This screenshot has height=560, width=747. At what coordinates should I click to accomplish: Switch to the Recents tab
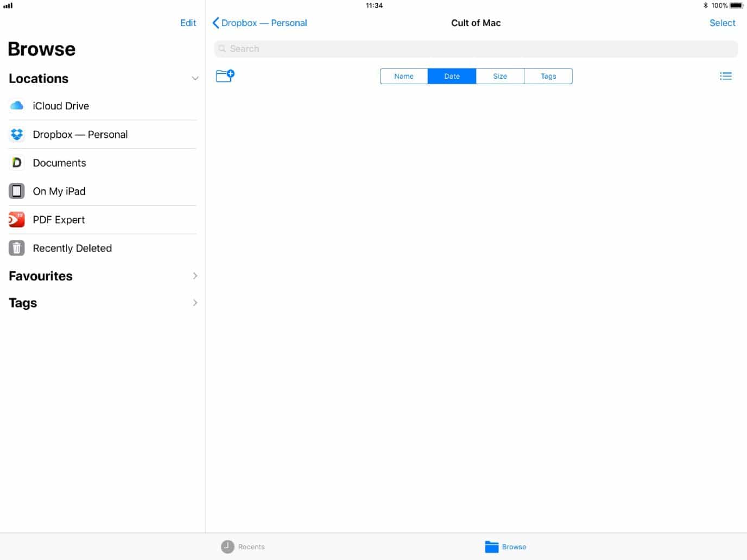[243, 546]
